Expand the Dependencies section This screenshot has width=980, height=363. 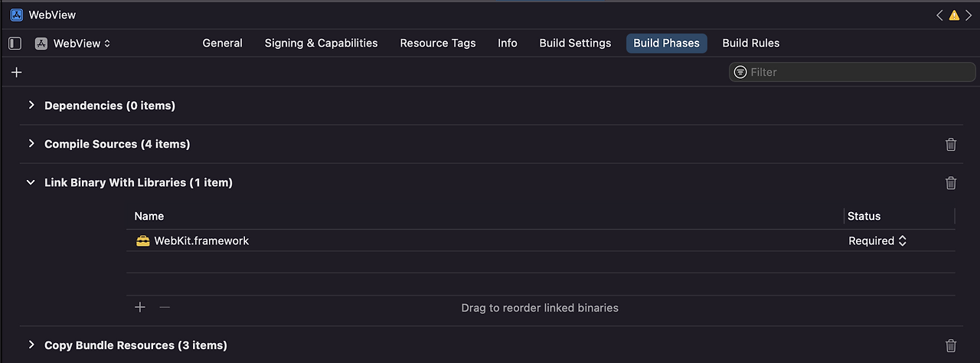[31, 105]
